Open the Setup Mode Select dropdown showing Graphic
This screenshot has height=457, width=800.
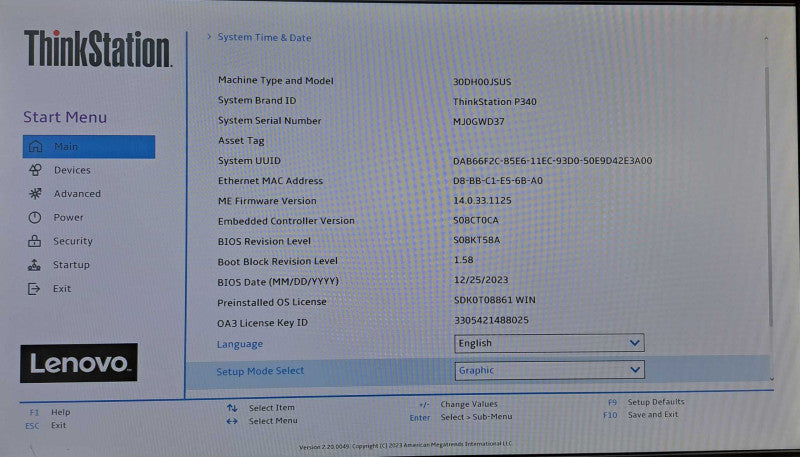click(549, 370)
